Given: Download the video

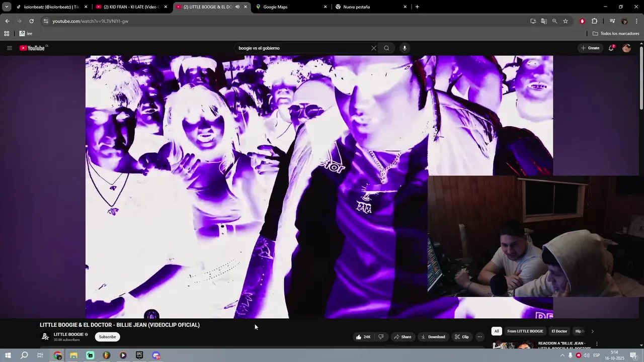Looking at the screenshot, I should 433,337.
